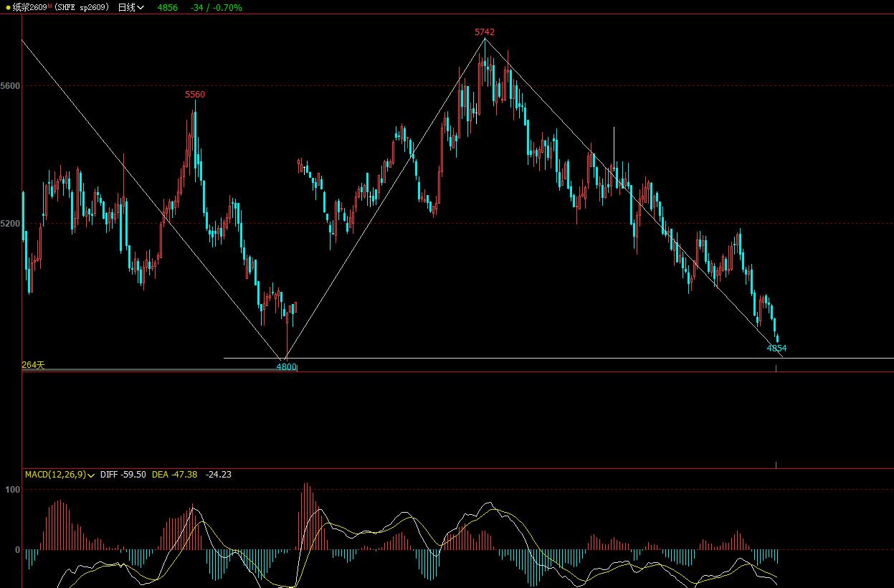Click the contract name 纸浆2609
The image size is (894, 588).
point(29,7)
